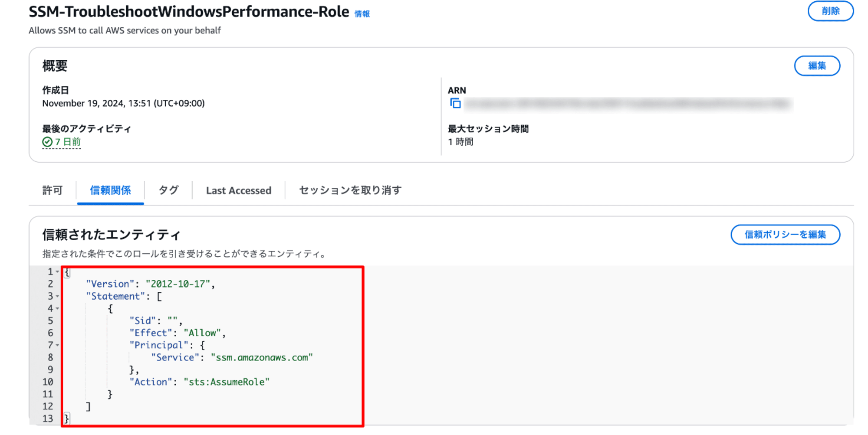
Task: Collapse the fold arrow on line 4
Action: (x=57, y=309)
